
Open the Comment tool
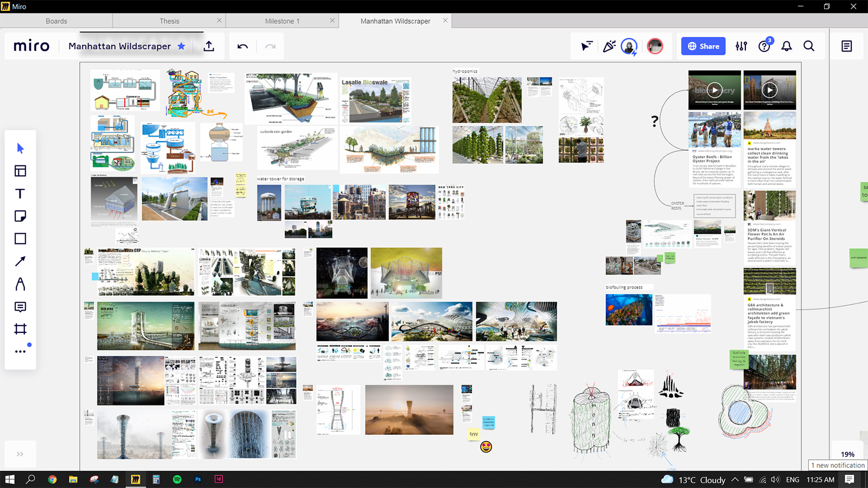[20, 307]
